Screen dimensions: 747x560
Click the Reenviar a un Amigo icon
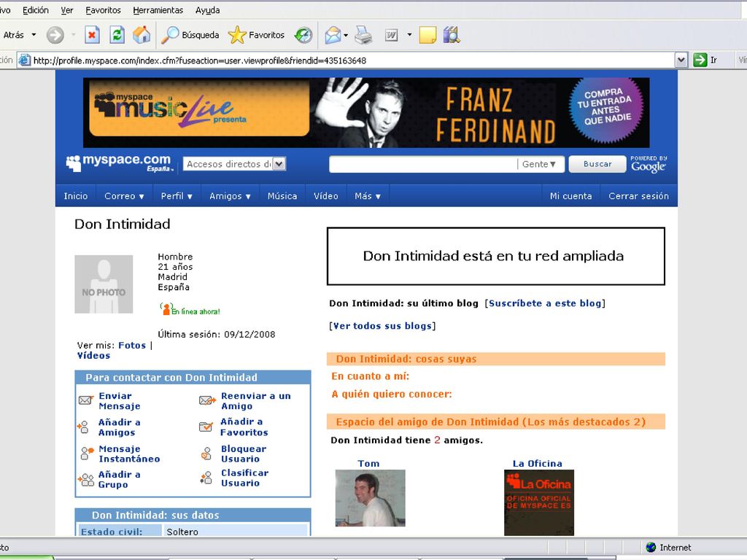click(207, 400)
